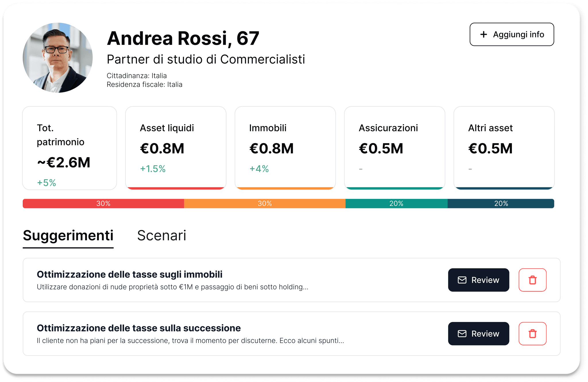Open the Asset liquidi card
Screen dimensions: 588x382
click(176, 148)
